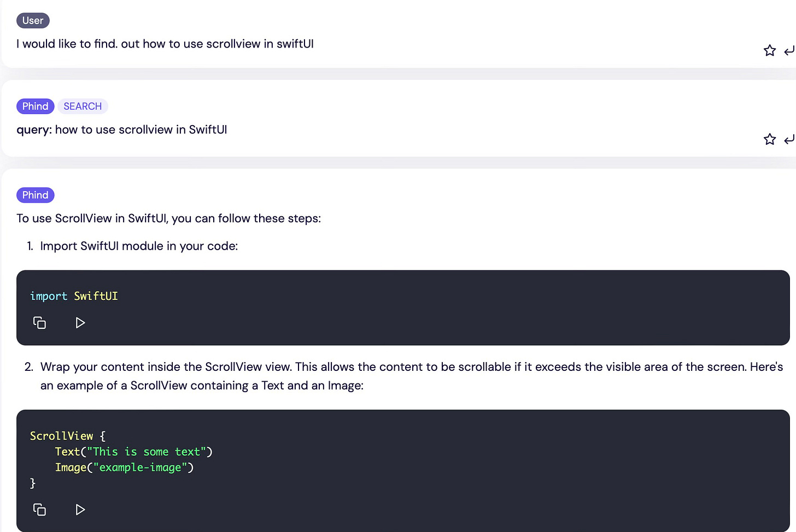Click the reply arrow on the user message
The width and height of the screenshot is (796, 532).
coord(789,50)
